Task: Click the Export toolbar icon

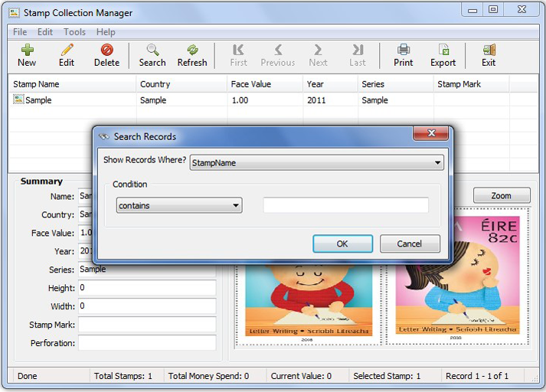Action: tap(443, 51)
